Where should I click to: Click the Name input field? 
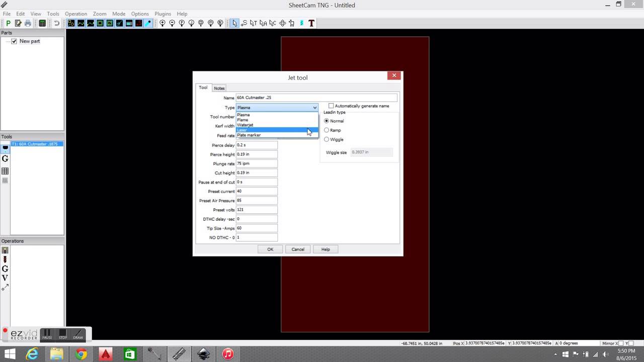[316, 98]
